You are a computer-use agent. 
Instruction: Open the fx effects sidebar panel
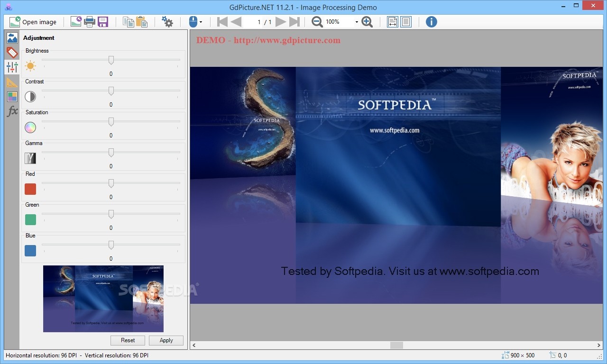pos(12,111)
